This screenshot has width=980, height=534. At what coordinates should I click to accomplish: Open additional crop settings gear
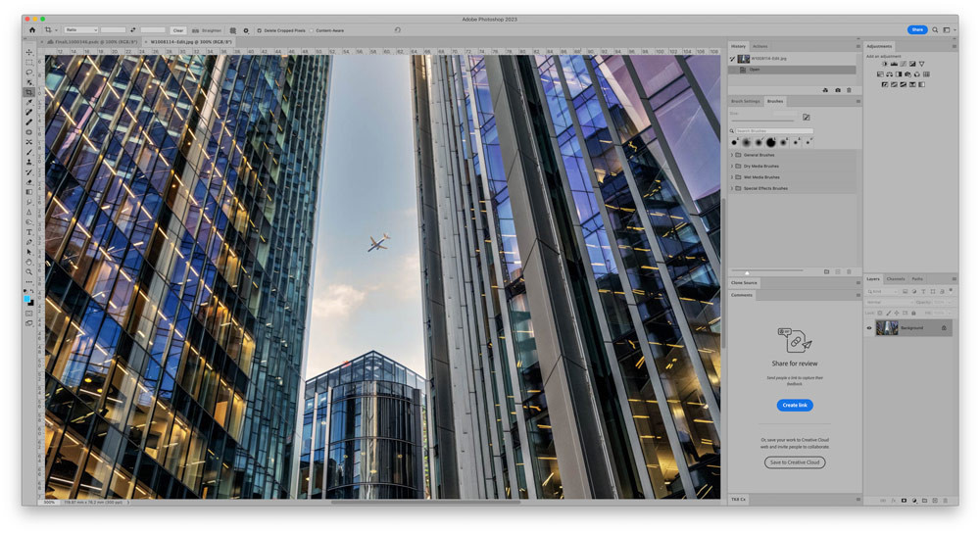click(x=246, y=30)
